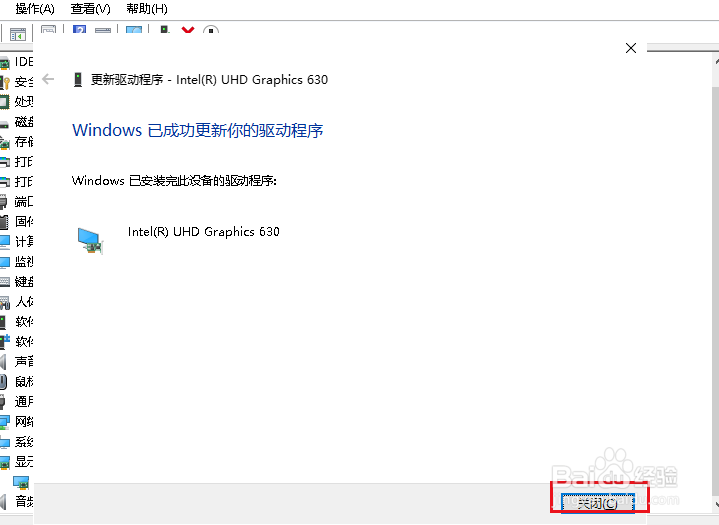Image resolution: width=719 pixels, height=525 pixels.
Task: Click the display adapter icon beside Intel(R) UHD Graphics 630
Action: pyautogui.click(x=90, y=241)
